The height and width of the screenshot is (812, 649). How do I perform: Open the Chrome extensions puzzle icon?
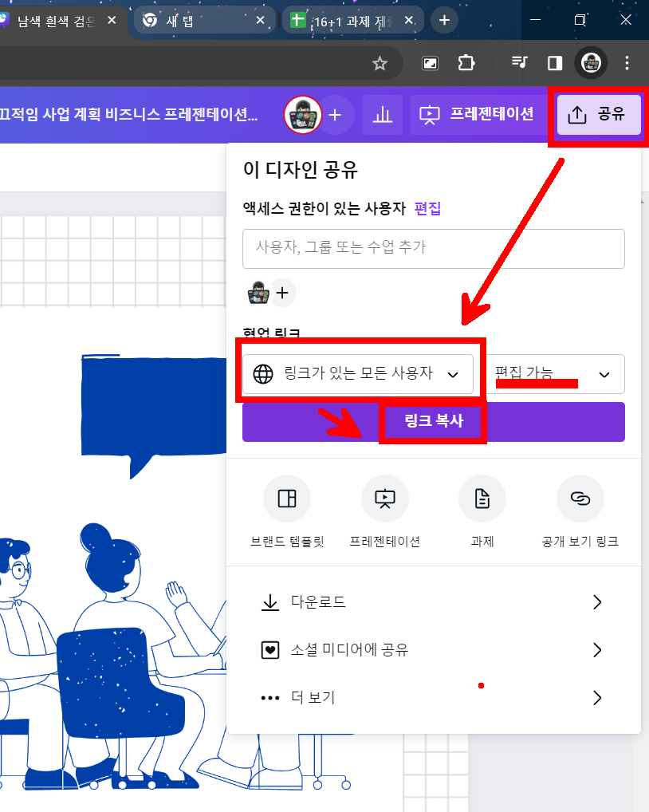(x=466, y=63)
